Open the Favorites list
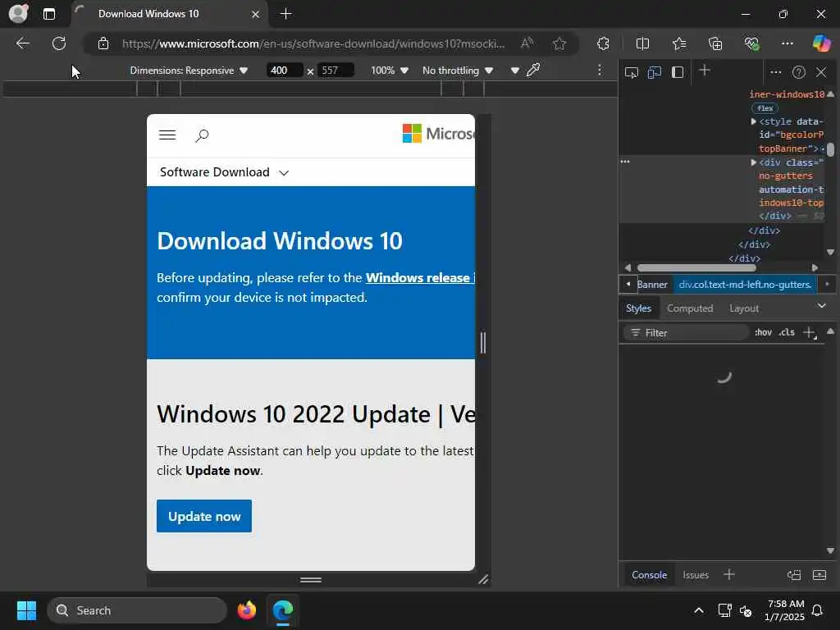Screen dimensions: 840x630 tap(679, 43)
